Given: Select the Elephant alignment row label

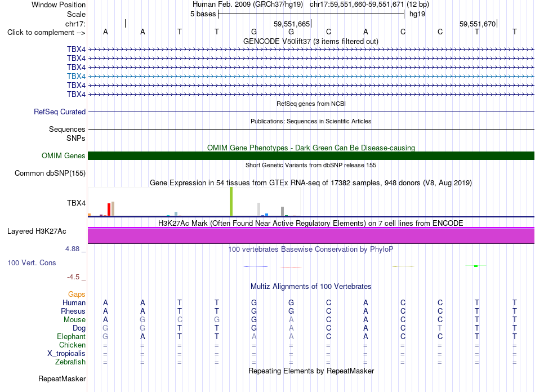Looking at the screenshot, I should [x=71, y=336].
